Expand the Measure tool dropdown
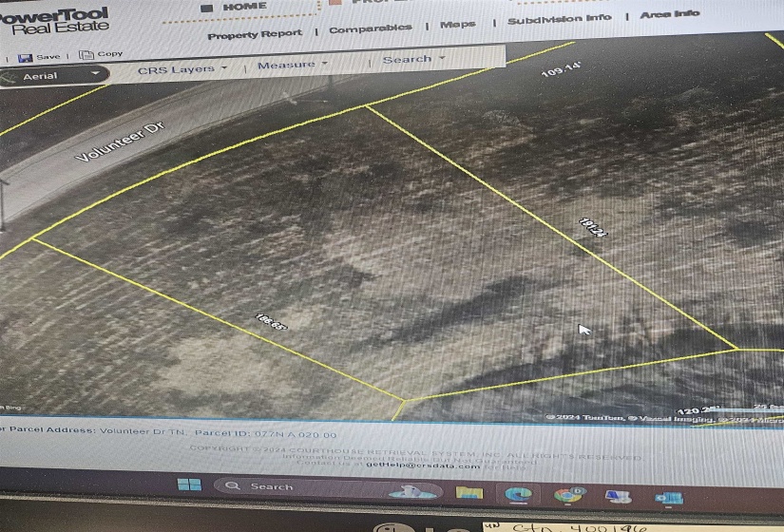Viewport: 784px width, 532px height. click(292, 65)
